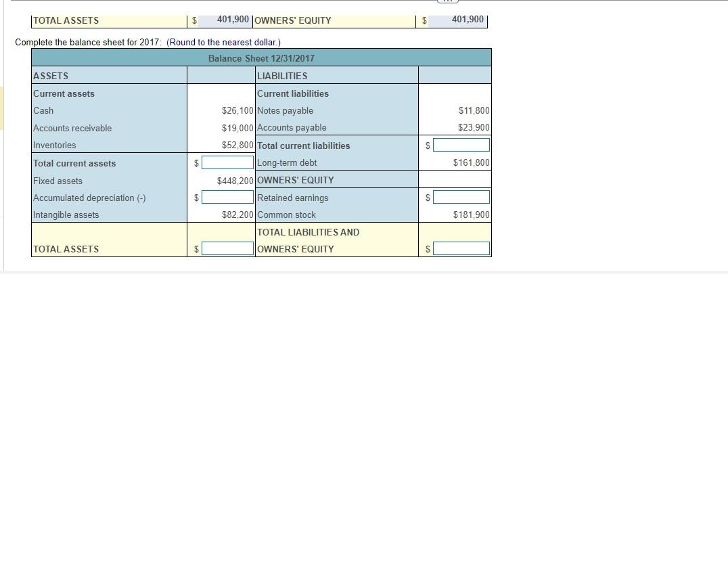Click the TOTAL ASSETS input field for 2017
This screenshot has height=561, width=728.
[227, 248]
